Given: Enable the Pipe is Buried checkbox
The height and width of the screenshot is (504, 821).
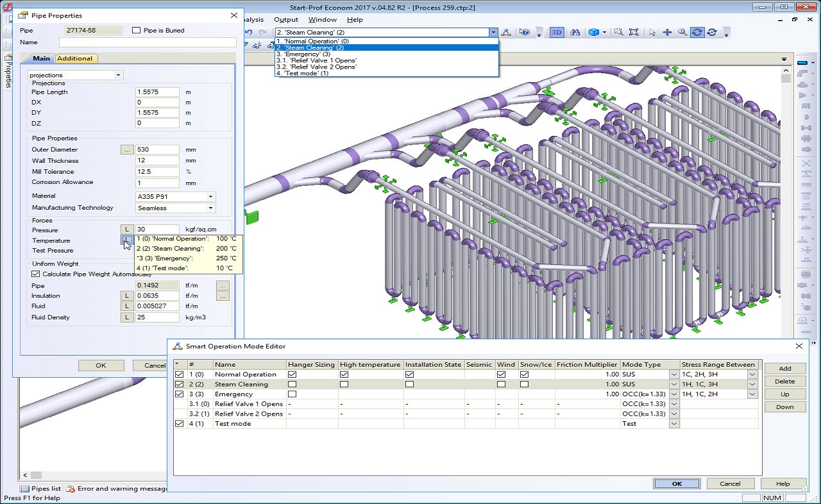Looking at the screenshot, I should (136, 30).
